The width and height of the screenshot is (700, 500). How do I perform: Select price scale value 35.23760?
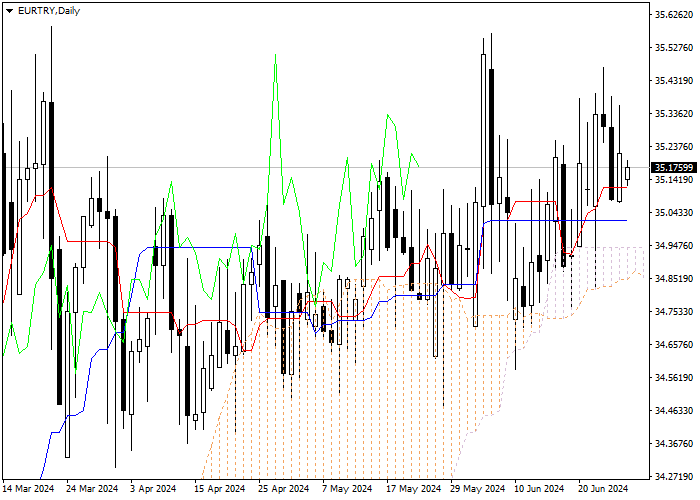[674, 147]
